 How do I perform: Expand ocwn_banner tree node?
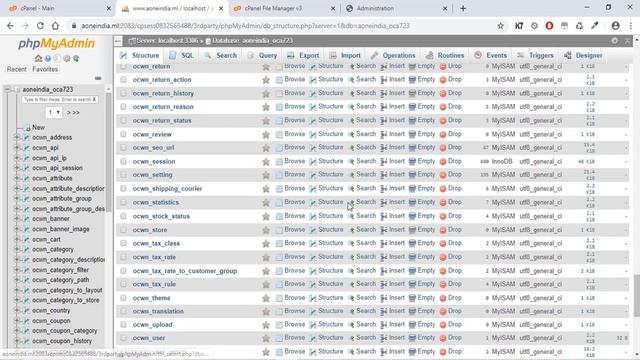coord(17,219)
